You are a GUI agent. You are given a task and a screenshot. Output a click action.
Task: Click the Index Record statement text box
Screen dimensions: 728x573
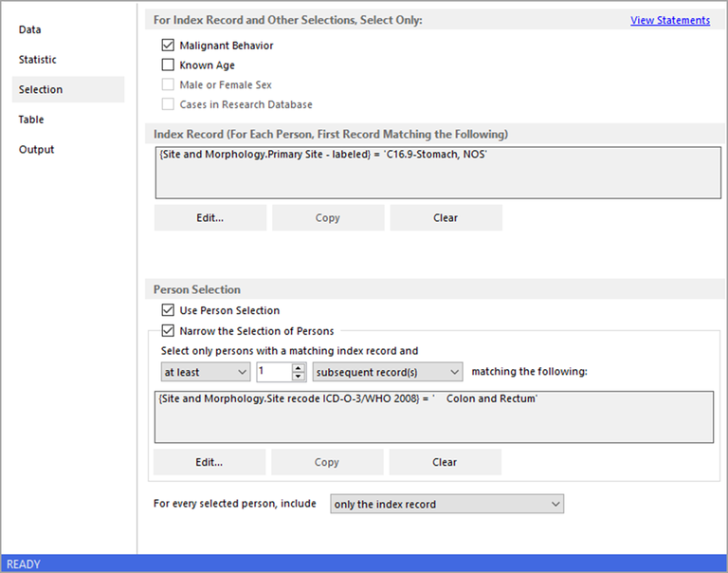coord(437,172)
